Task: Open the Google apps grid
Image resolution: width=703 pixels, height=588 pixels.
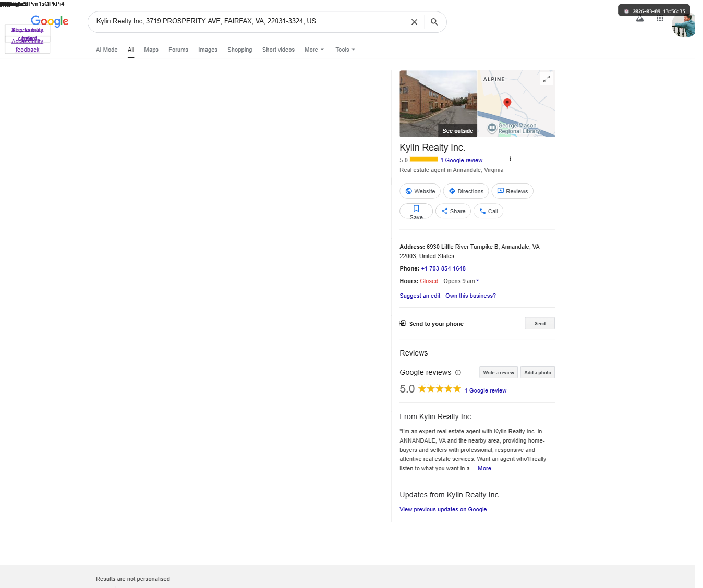Action: point(660,19)
